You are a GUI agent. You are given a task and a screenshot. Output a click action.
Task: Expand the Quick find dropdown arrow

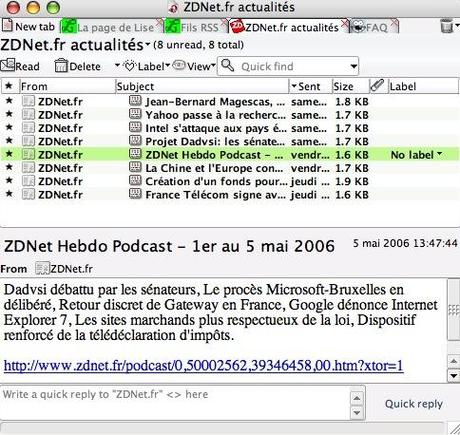354,66
